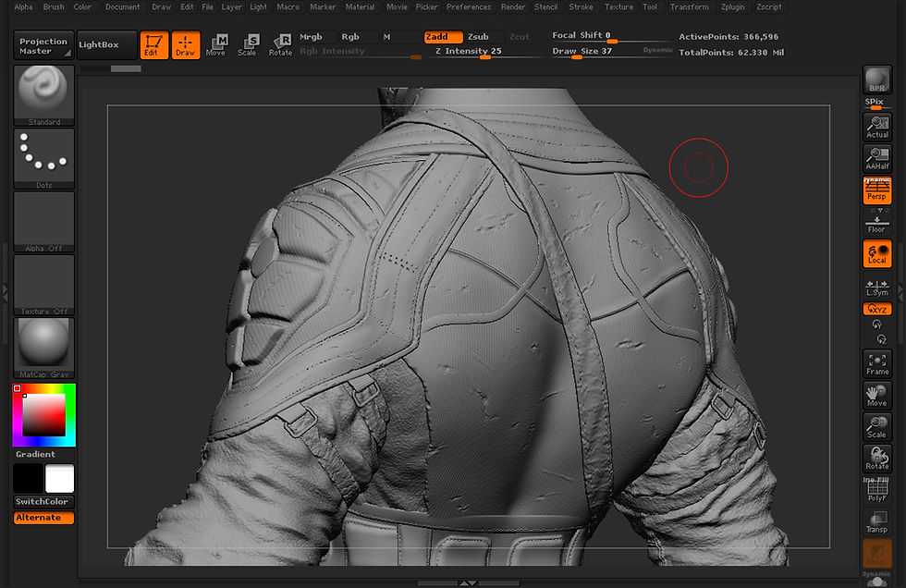Click the Actual size zoom icon
The width and height of the screenshot is (906, 588).
[x=876, y=127]
